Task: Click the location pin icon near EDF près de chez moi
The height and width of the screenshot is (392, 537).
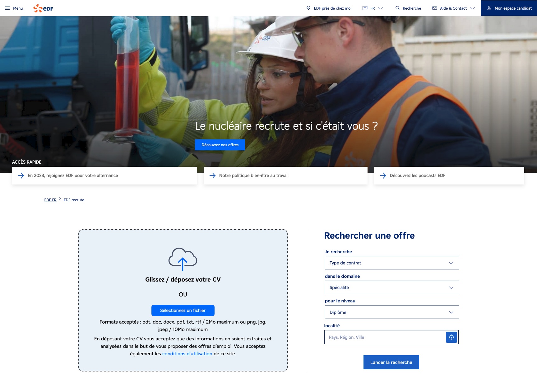Action: point(308,8)
